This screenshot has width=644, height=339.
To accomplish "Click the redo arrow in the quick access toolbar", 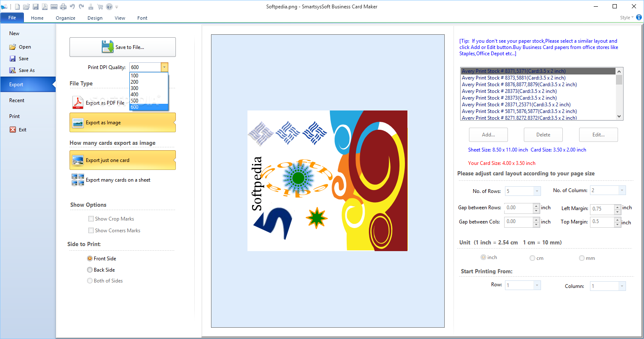I will pos(81,6).
